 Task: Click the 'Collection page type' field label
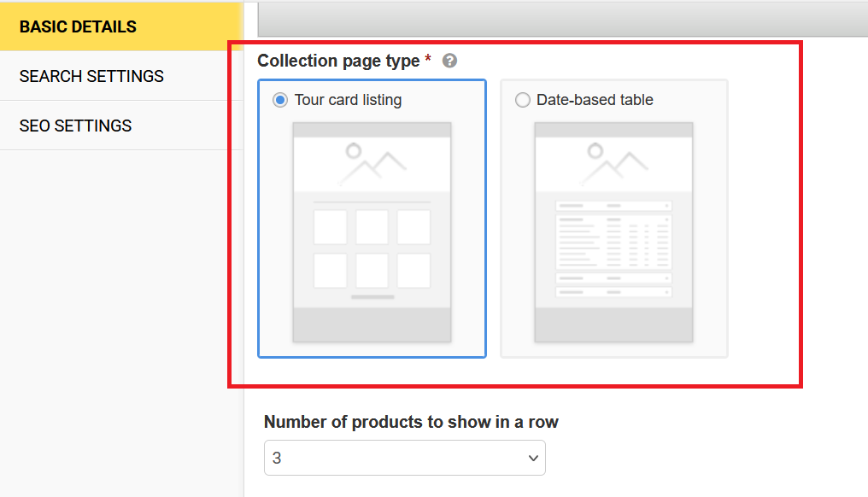pos(338,61)
